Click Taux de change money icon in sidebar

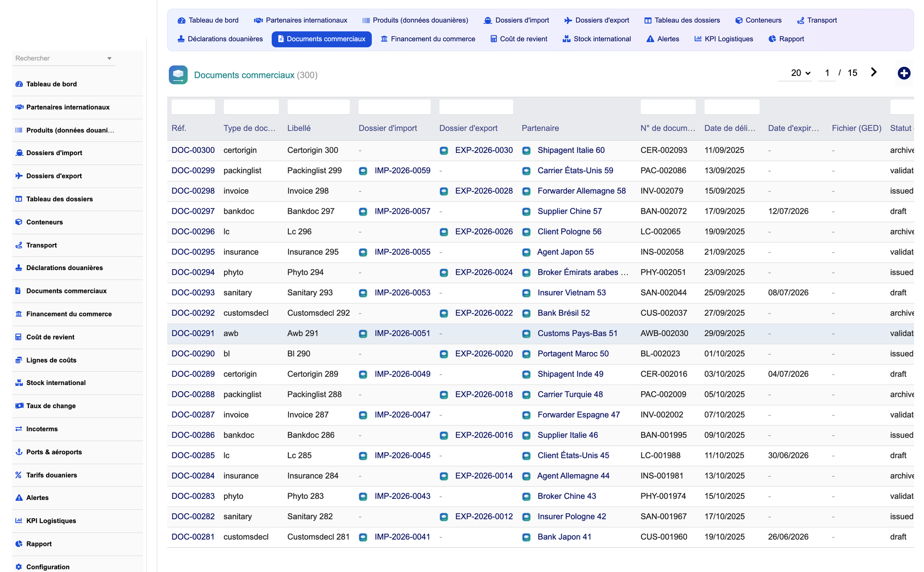tap(19, 406)
